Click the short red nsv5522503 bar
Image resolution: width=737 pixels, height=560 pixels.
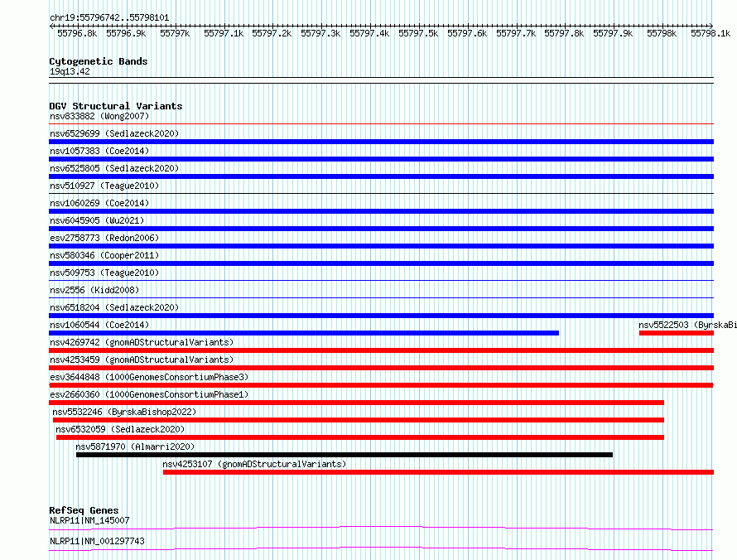(677, 333)
